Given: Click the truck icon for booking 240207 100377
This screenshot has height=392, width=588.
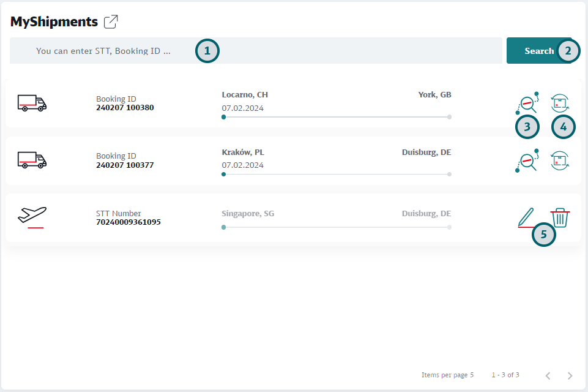Looking at the screenshot, I should click(32, 160).
